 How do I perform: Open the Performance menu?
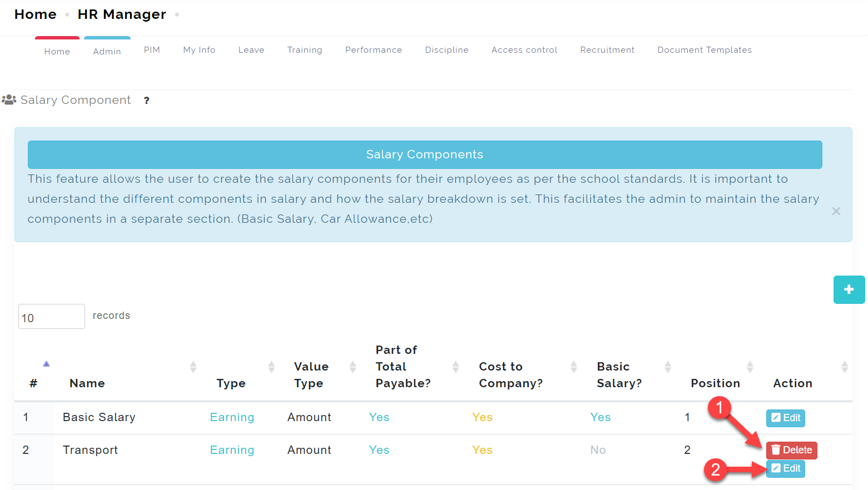click(x=374, y=50)
